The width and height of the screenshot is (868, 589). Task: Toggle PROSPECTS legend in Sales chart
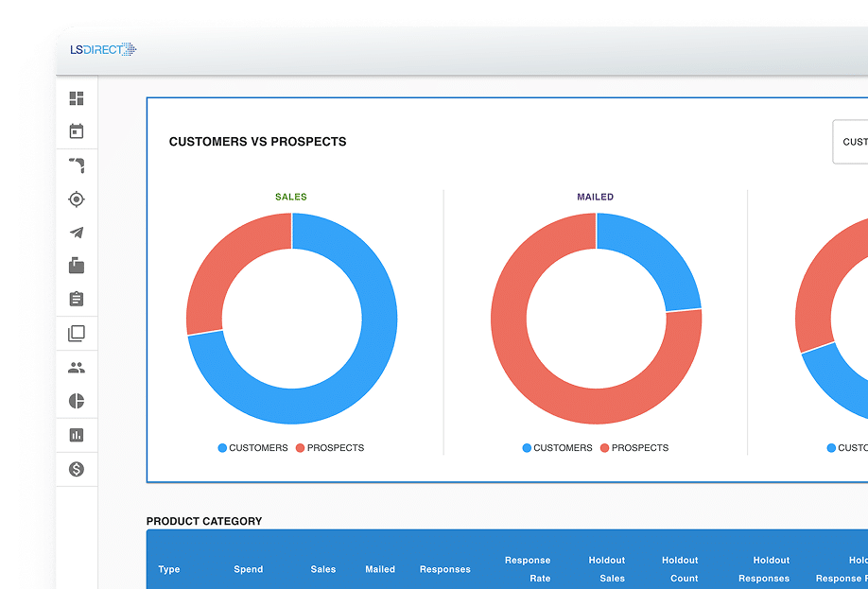coord(330,448)
